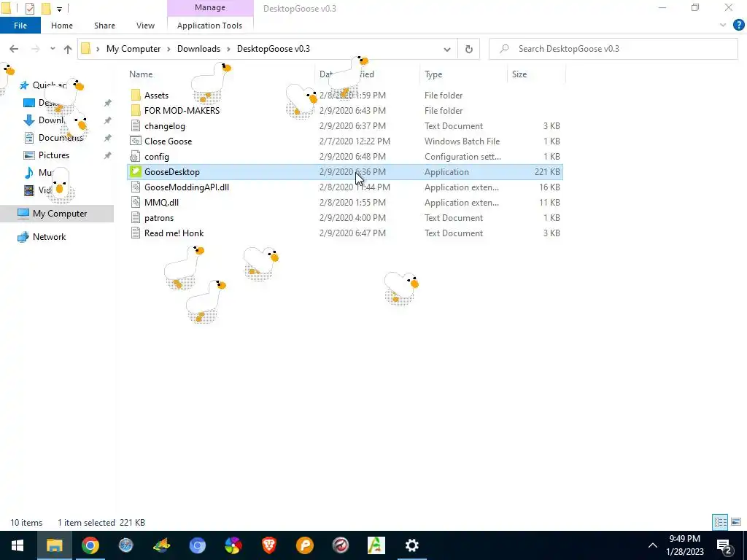747x560 pixels.
Task: Open the Home ribbon tab
Action: (x=62, y=26)
